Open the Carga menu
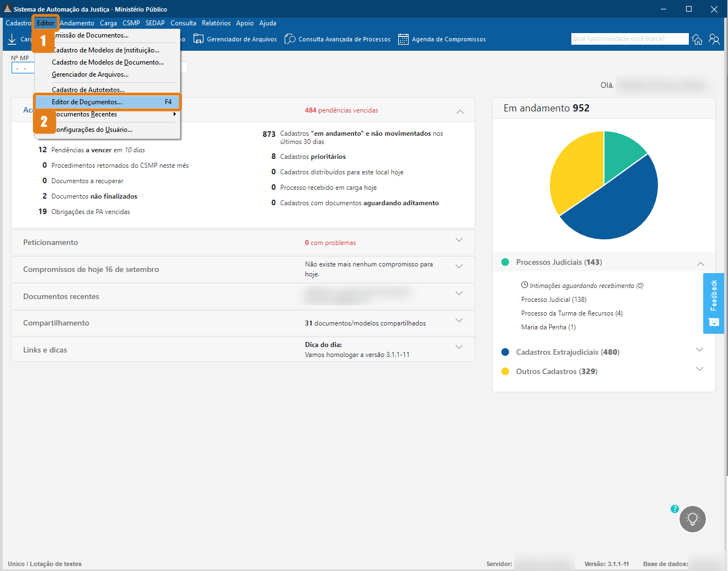This screenshot has width=728, height=571. click(108, 23)
